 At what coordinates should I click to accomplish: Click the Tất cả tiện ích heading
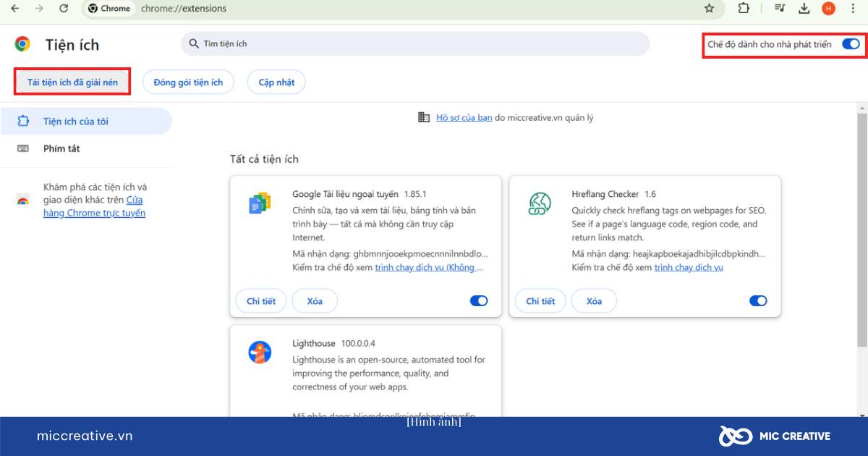click(264, 159)
